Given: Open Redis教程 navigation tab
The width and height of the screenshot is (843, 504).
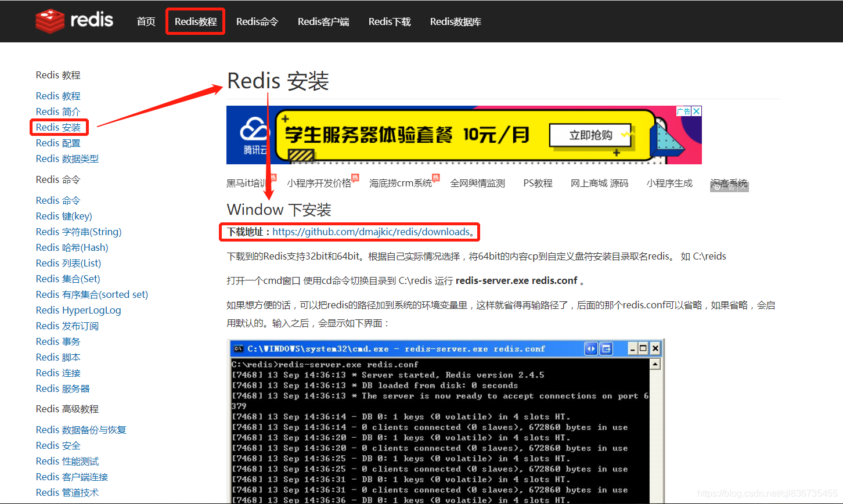Looking at the screenshot, I should [196, 21].
